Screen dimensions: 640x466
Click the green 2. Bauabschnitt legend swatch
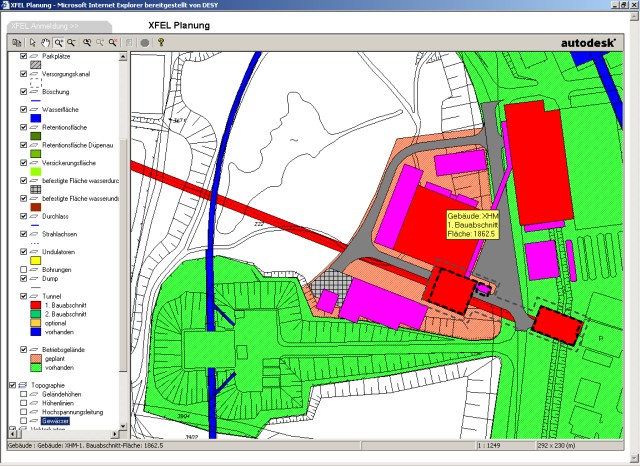tap(36, 314)
